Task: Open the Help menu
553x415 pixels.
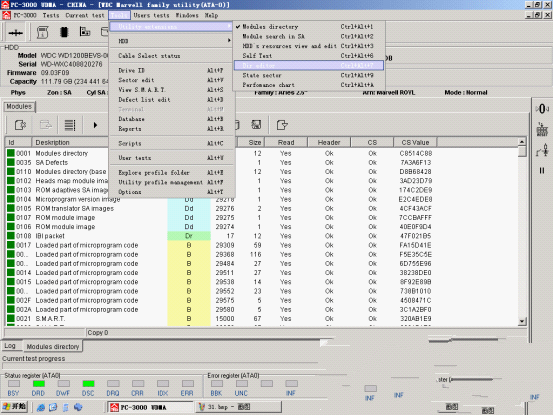Action: click(x=211, y=16)
